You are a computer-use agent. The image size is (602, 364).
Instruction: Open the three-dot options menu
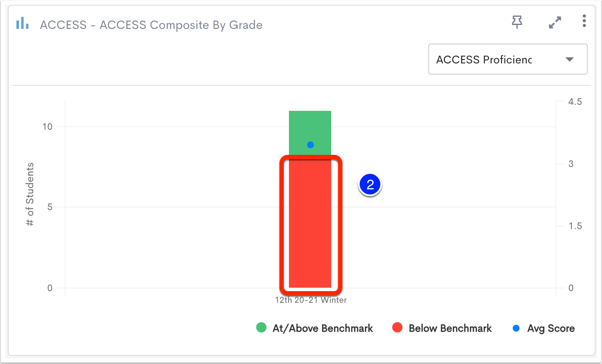(x=584, y=21)
